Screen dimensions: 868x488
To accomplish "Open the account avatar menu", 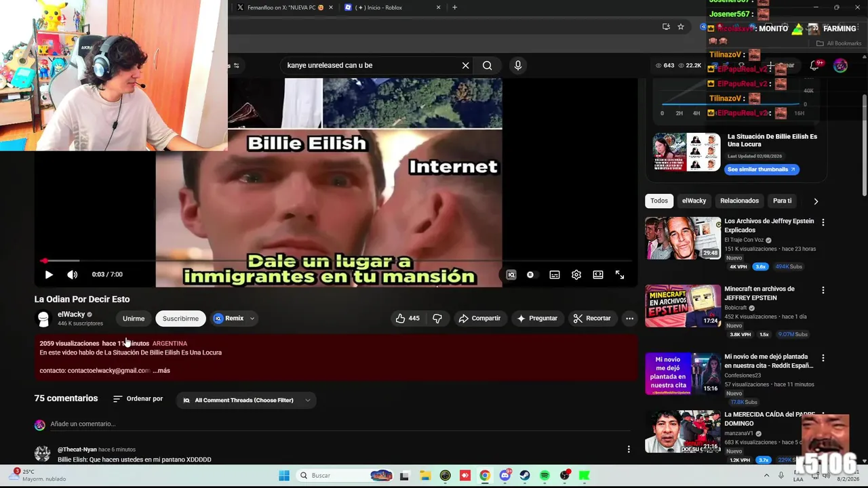I will 840,66.
